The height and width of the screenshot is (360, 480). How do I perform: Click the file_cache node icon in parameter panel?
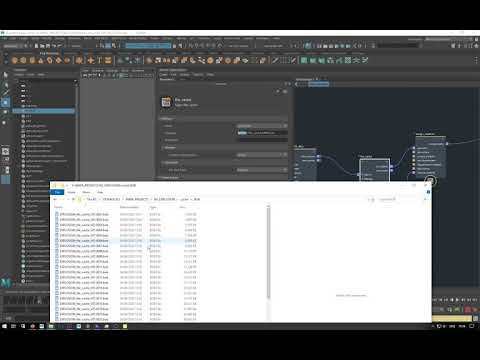166,102
